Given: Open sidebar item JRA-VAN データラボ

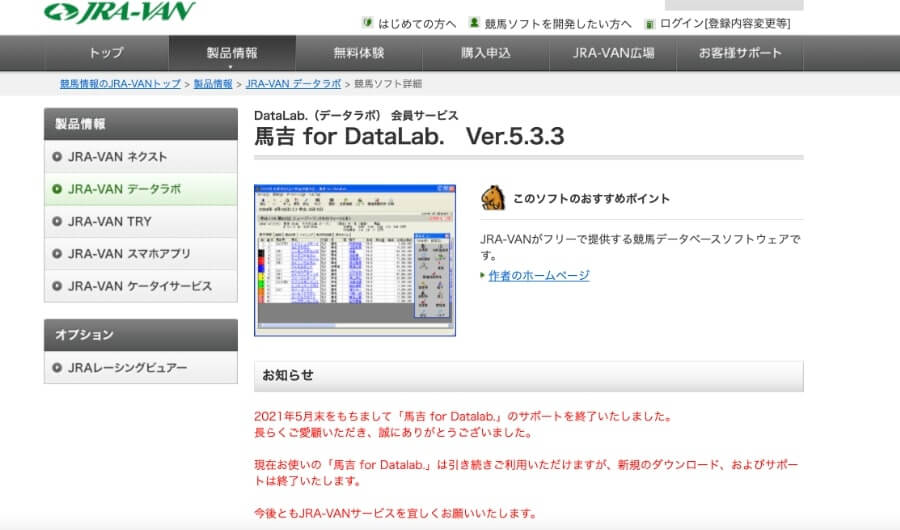Looking at the screenshot, I should tap(141, 189).
